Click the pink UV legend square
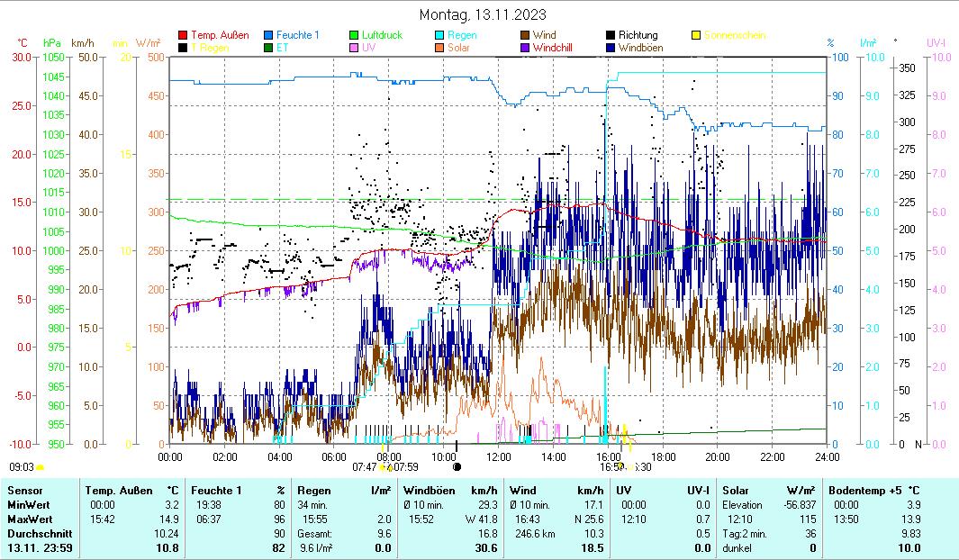The width and height of the screenshot is (959, 560). 354,48
